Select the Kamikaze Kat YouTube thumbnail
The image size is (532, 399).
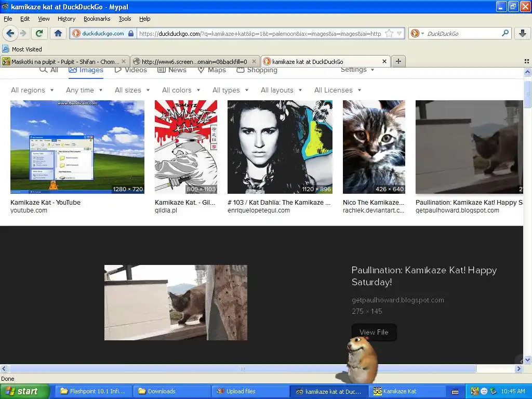(77, 147)
